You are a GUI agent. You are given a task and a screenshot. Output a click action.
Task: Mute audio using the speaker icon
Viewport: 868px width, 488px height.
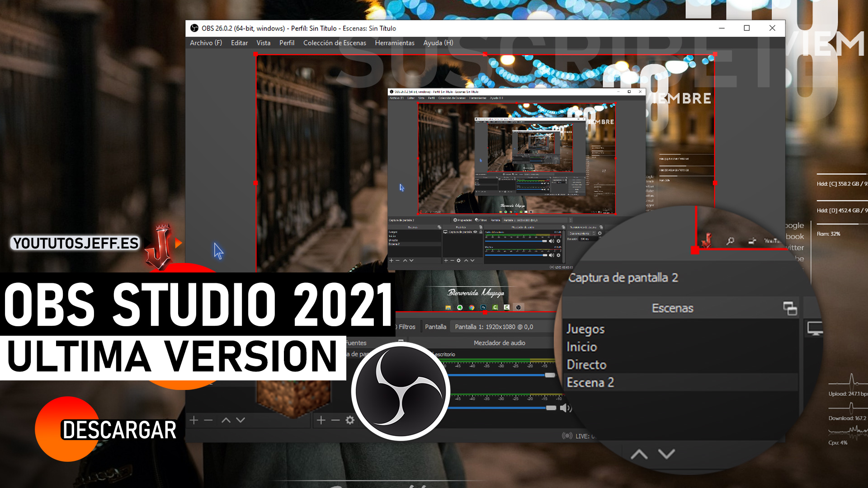tap(565, 408)
